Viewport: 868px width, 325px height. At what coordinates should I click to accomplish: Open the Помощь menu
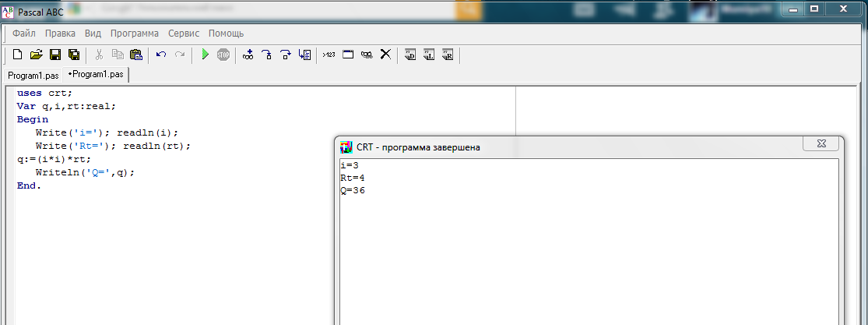[x=226, y=34]
